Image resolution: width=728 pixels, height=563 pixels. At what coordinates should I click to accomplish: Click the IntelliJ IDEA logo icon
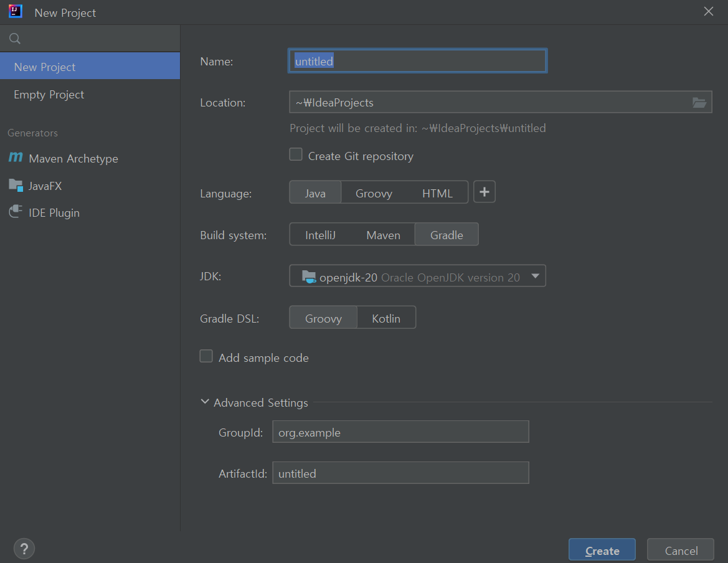[16, 11]
